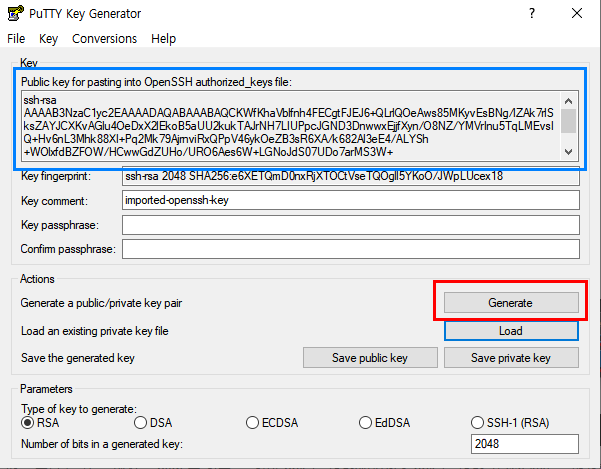Click the 'Type of key to generate:' label

[79, 409]
